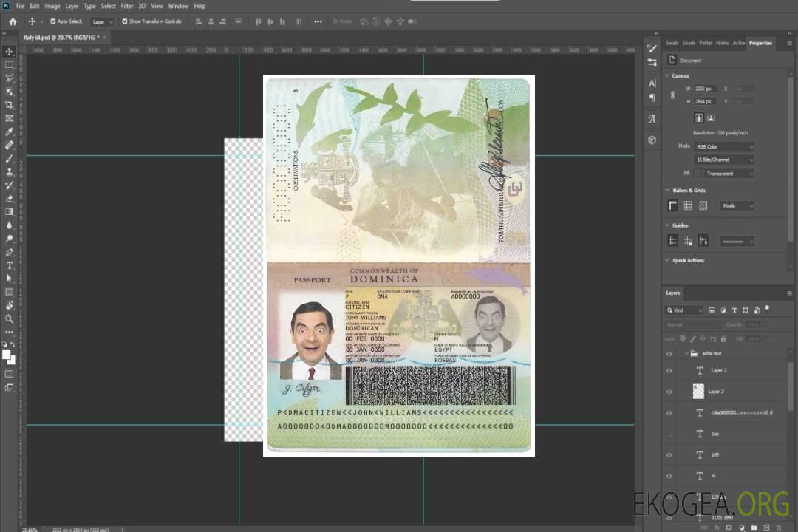Select the Crop tool
The width and height of the screenshot is (798, 532).
pos(9,105)
